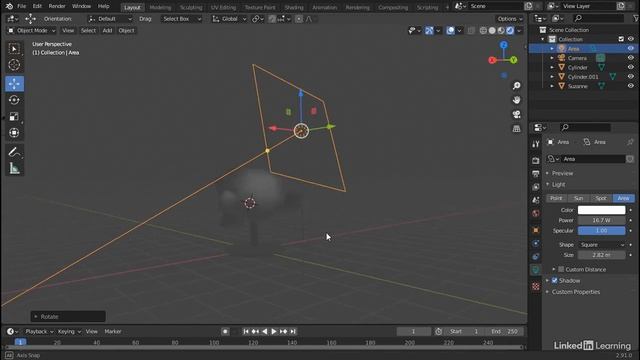Switch to the Shading workspace tab
Image resolution: width=640 pixels, height=360 pixels.
click(294, 7)
